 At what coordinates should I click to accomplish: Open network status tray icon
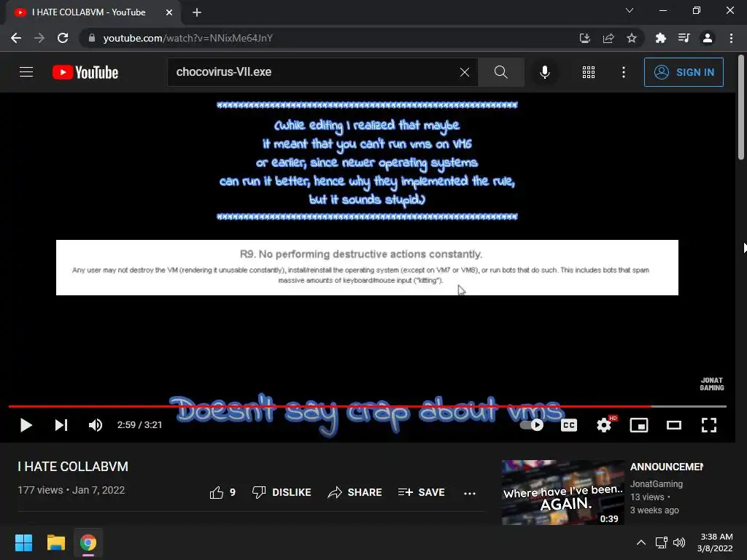tap(661, 542)
